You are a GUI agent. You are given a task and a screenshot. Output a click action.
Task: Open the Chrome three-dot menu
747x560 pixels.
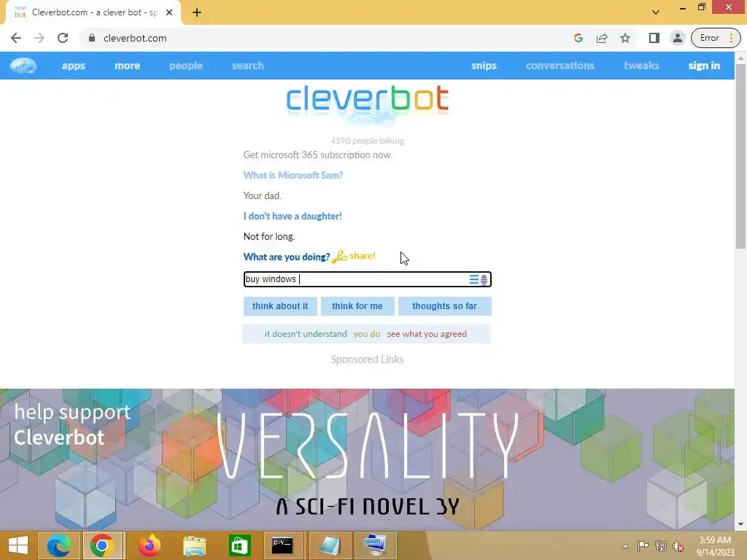coord(731,38)
